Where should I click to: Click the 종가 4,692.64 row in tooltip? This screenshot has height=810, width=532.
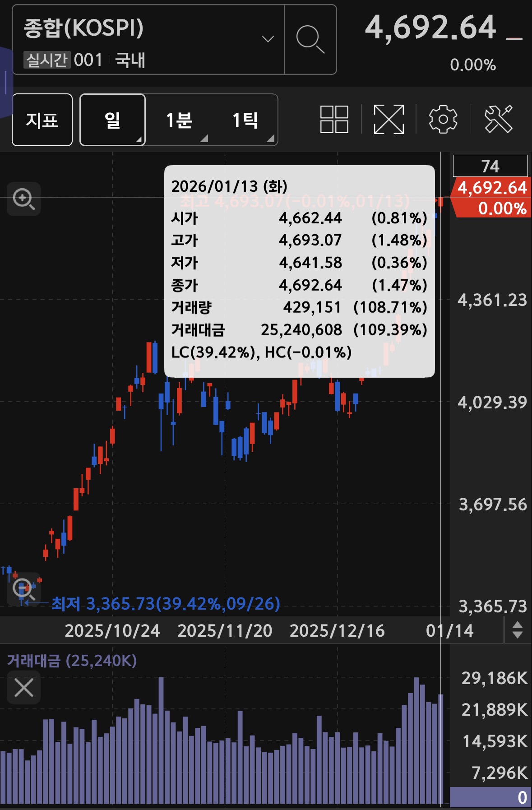[299, 285]
